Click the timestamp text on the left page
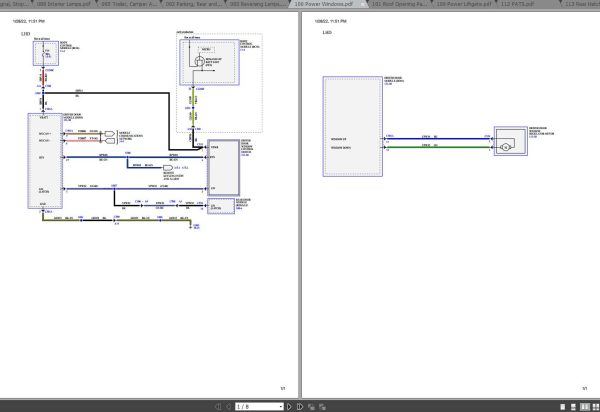 pos(29,21)
